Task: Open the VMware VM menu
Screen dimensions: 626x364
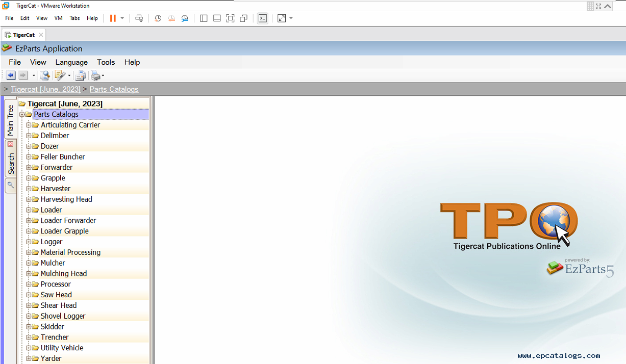Action: (58, 18)
